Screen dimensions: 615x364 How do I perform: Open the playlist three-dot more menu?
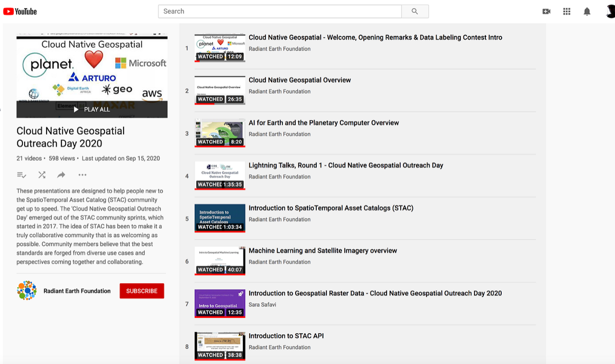pyautogui.click(x=83, y=175)
